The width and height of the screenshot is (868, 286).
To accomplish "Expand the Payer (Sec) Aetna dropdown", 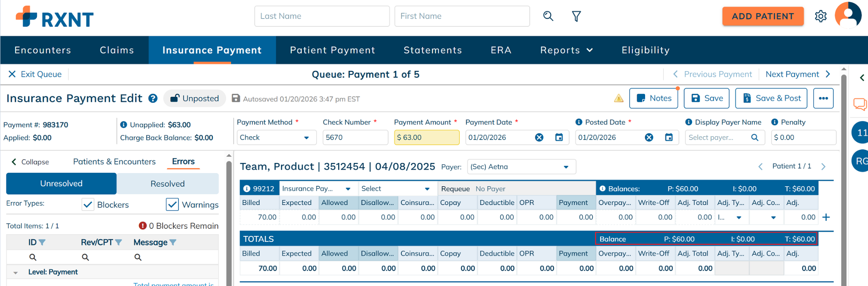I will pyautogui.click(x=521, y=167).
